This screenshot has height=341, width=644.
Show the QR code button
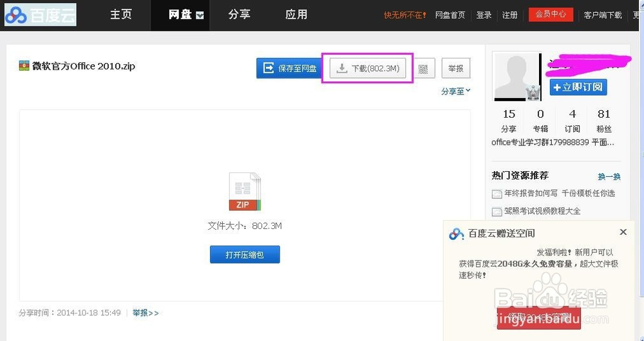[423, 69]
